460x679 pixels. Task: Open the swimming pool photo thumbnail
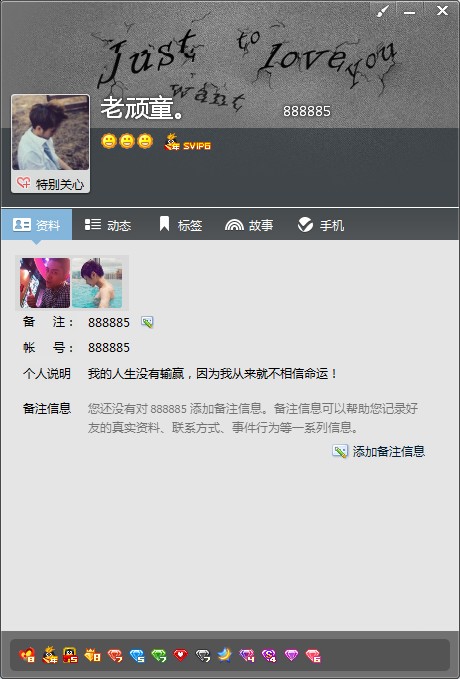[97, 283]
